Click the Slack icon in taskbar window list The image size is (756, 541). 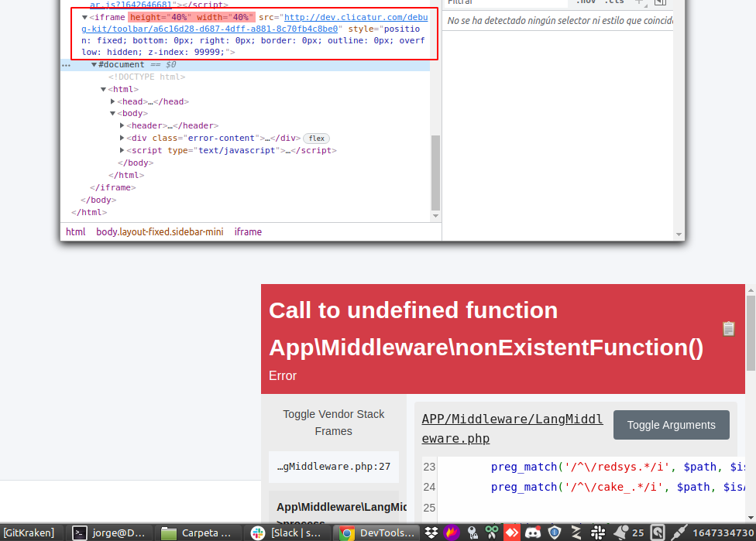(258, 532)
